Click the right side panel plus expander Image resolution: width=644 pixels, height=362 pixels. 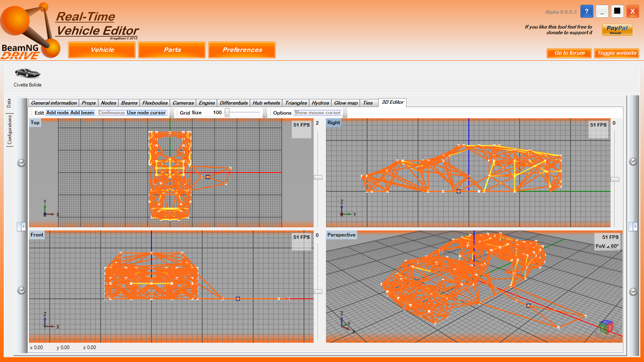pos(633,226)
